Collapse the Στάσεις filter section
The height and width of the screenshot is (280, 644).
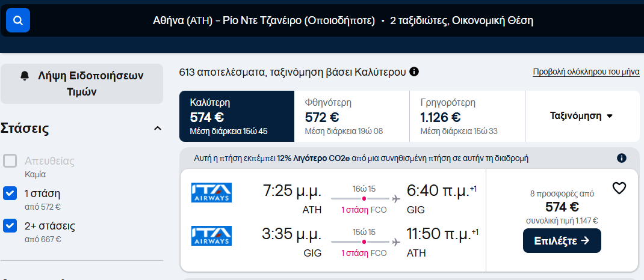pyautogui.click(x=158, y=129)
